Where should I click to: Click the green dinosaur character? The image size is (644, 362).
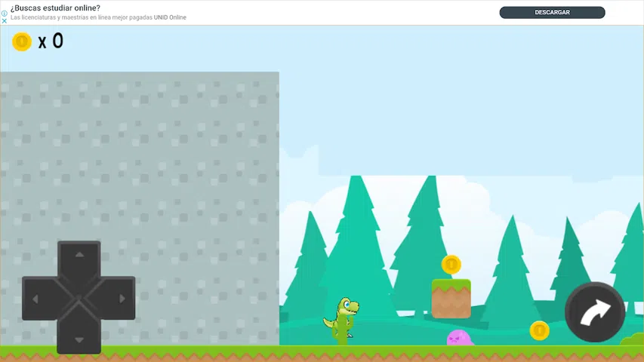[x=343, y=320]
